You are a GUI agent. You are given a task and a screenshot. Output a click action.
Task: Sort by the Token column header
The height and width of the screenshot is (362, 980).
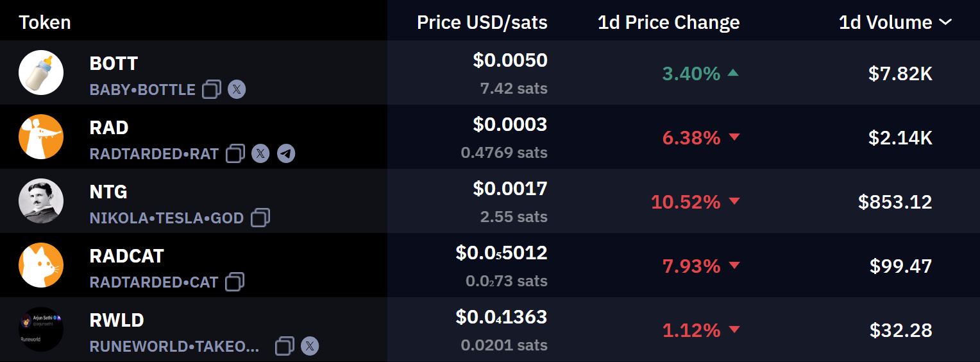click(45, 22)
